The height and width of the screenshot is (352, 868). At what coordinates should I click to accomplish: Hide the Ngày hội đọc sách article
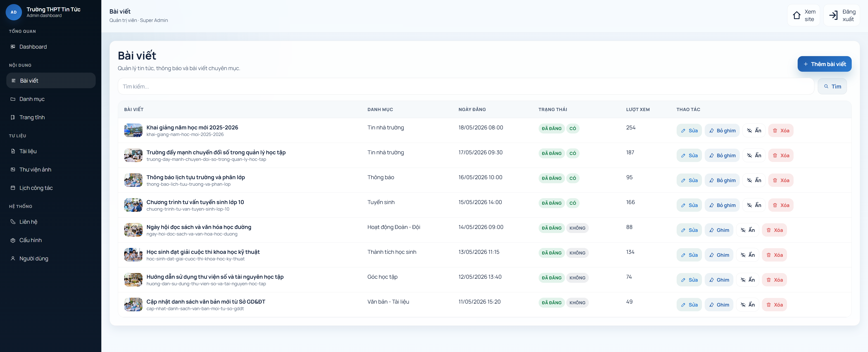748,230
